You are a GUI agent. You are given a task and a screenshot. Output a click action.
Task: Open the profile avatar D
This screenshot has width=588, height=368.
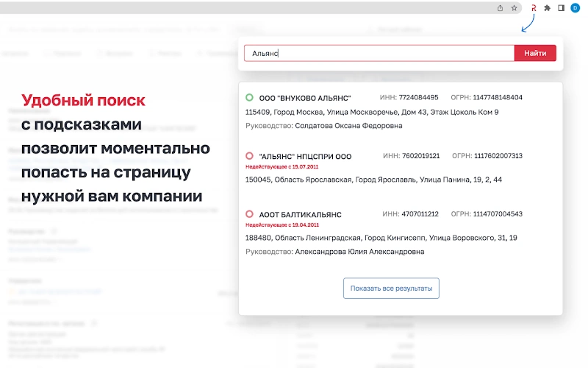coord(576,8)
